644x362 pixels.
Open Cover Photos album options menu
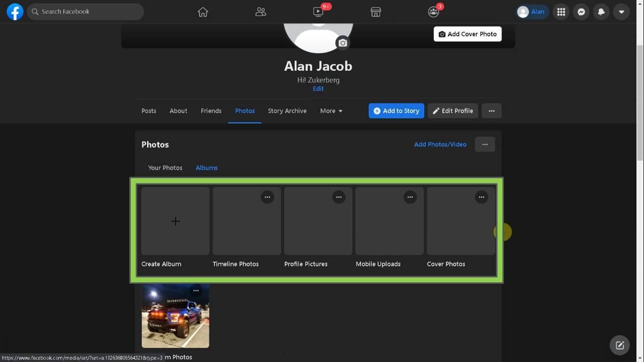(481, 197)
